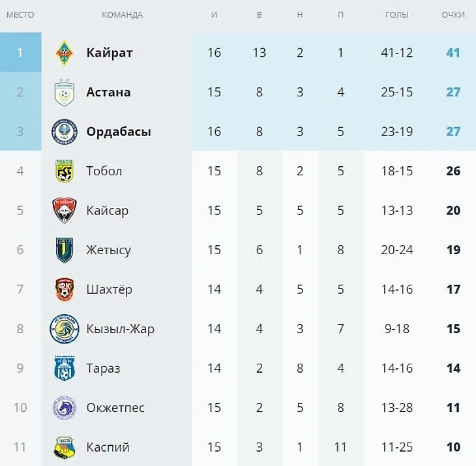Click the Окжетпес team logo
The width and height of the screenshot is (476, 466).
coord(65,408)
